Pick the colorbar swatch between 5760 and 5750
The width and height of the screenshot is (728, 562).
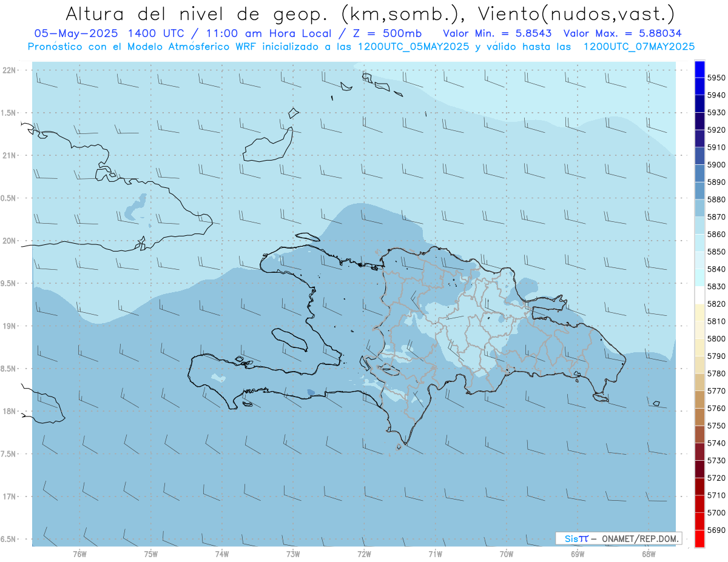(699, 417)
